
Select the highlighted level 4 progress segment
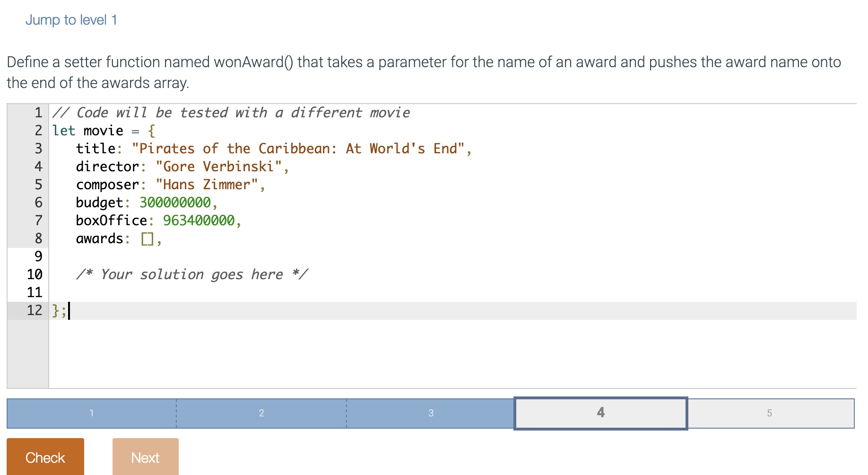click(600, 413)
